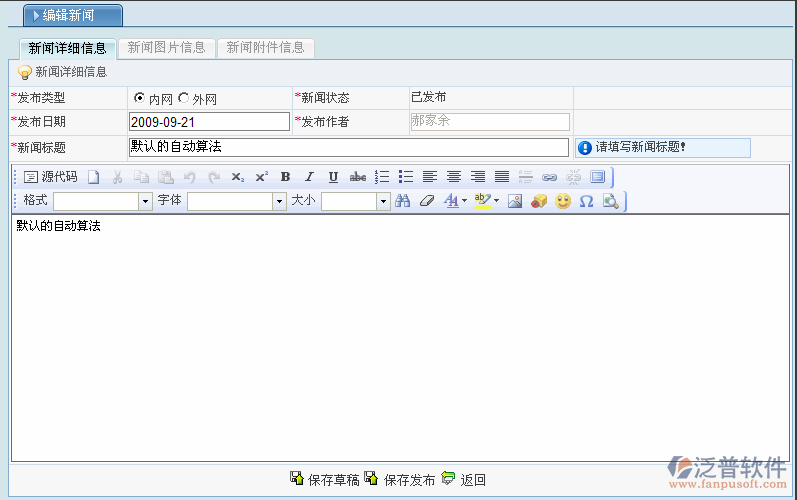This screenshot has height=500, width=797.
Task: Click the maximize editor icon
Action: point(598,177)
